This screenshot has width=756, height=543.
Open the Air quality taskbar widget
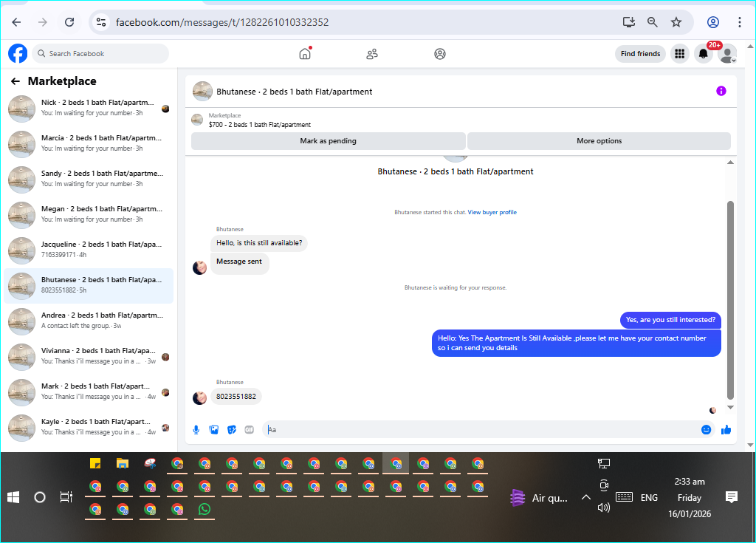pyautogui.click(x=539, y=498)
